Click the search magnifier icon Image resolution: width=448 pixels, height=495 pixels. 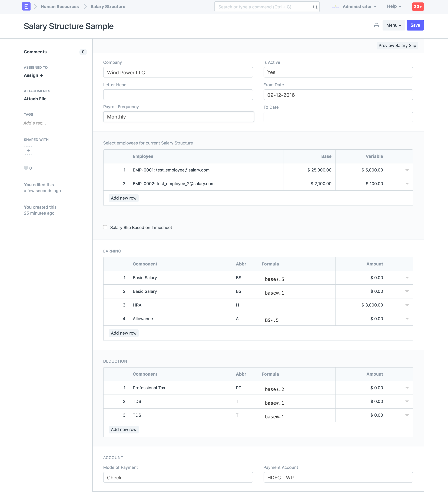pos(315,7)
